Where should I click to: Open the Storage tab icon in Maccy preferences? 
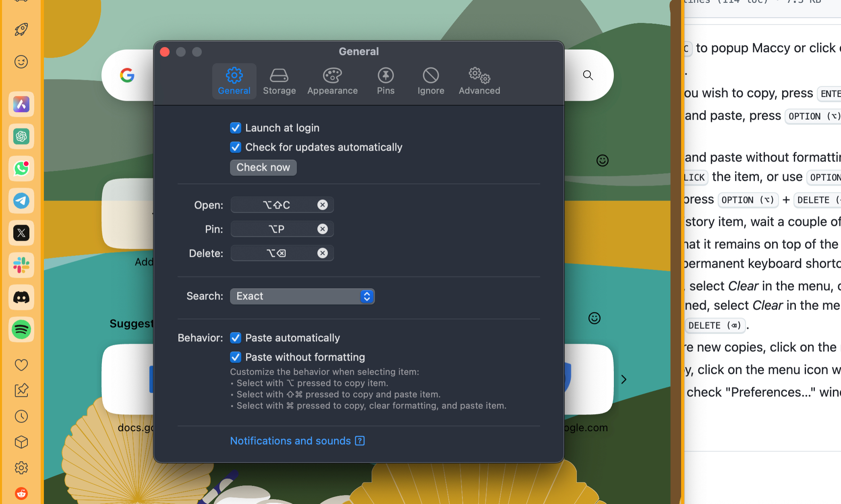(279, 81)
